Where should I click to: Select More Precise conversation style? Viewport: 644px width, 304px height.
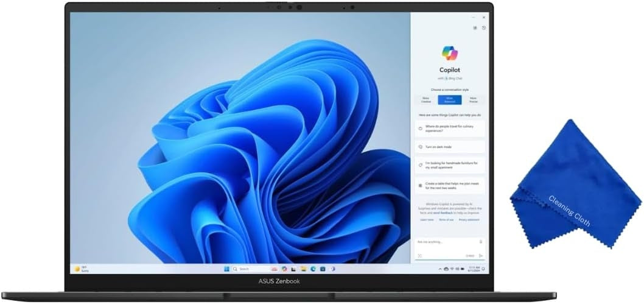[x=473, y=100]
